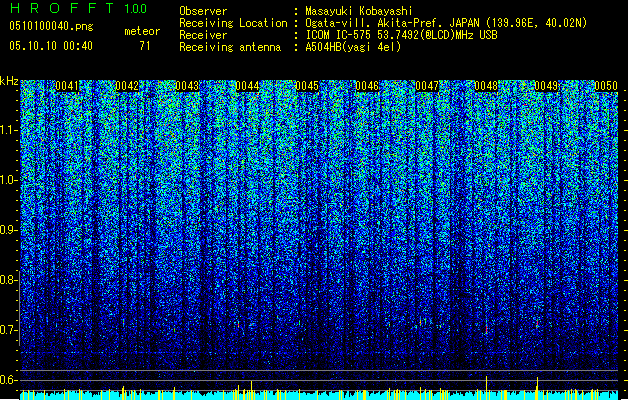This screenshot has width=629, height=400.
Task: Click the HROFFT 1.00 title text
Action: tap(78, 8)
